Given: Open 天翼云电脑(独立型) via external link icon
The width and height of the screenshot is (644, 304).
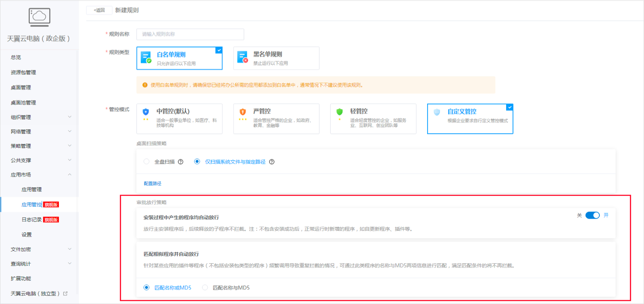Looking at the screenshot, I should pos(64,294).
